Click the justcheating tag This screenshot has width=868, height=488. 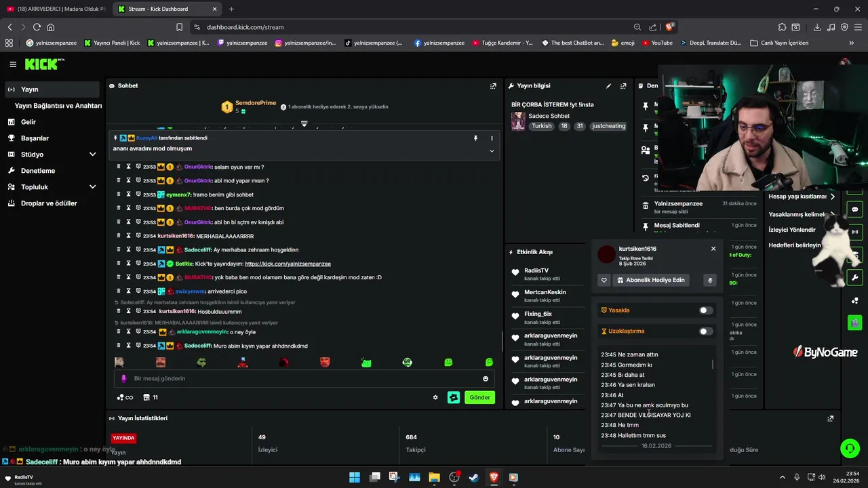pyautogui.click(x=609, y=126)
